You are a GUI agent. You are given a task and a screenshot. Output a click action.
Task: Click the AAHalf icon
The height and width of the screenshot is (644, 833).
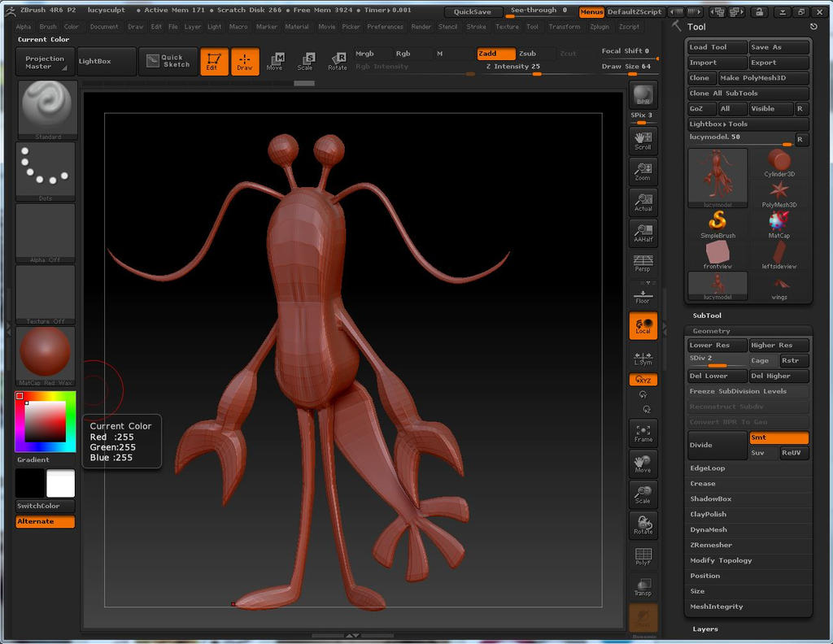tap(643, 233)
